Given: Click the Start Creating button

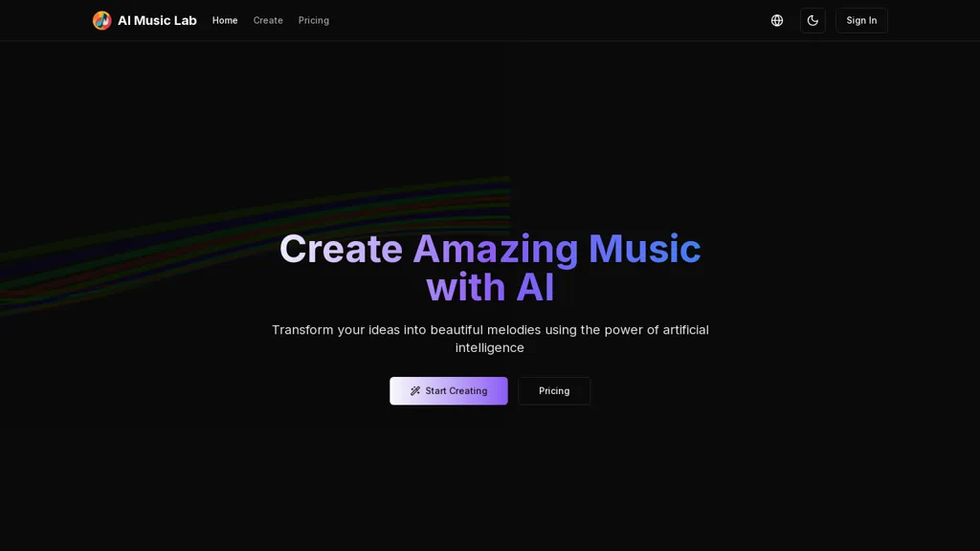Looking at the screenshot, I should [x=449, y=390].
